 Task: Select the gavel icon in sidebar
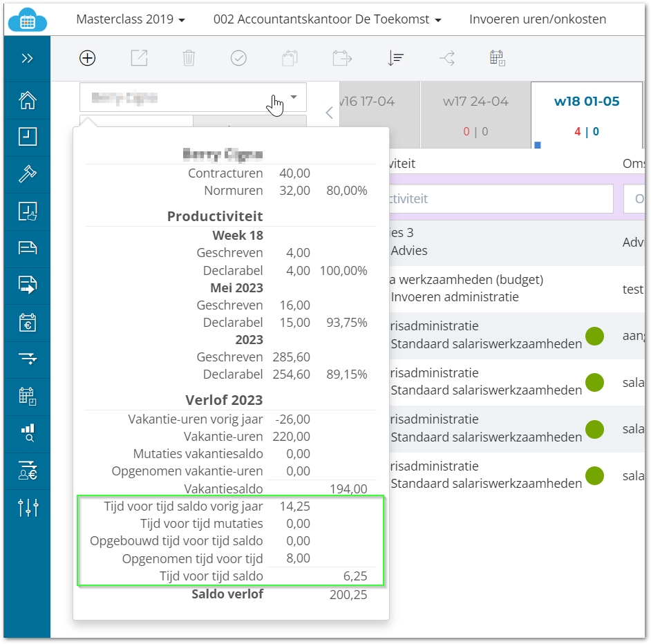coord(27,173)
